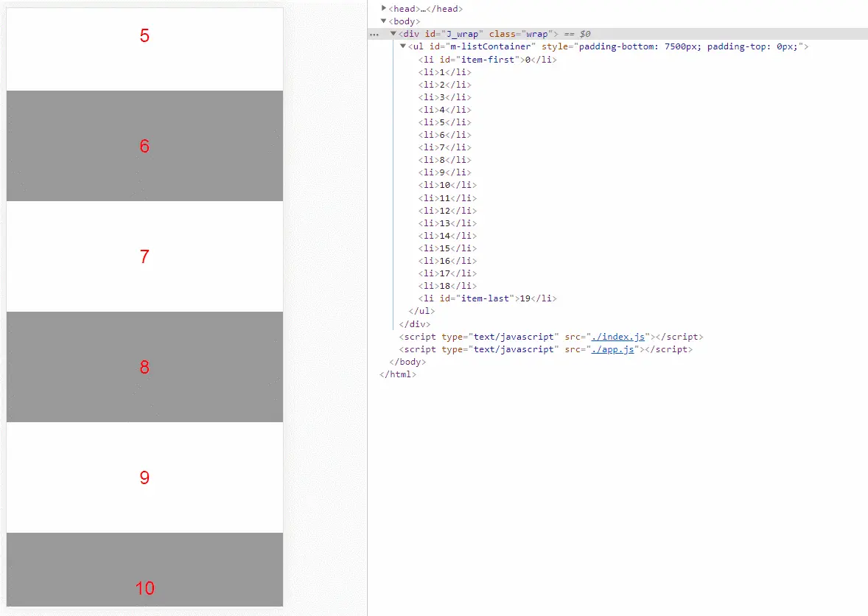Screen dimensions: 868x616
Task: Click the white list item numbered 7
Action: click(x=144, y=256)
